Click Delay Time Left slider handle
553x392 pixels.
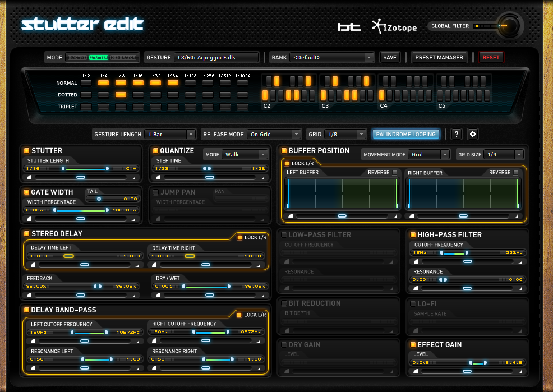pyautogui.click(x=68, y=256)
